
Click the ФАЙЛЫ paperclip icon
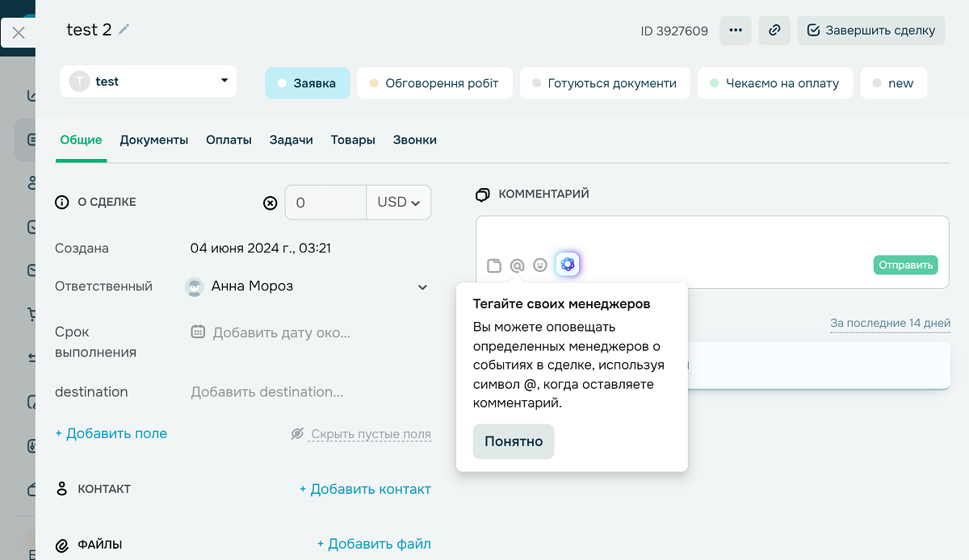[61, 545]
